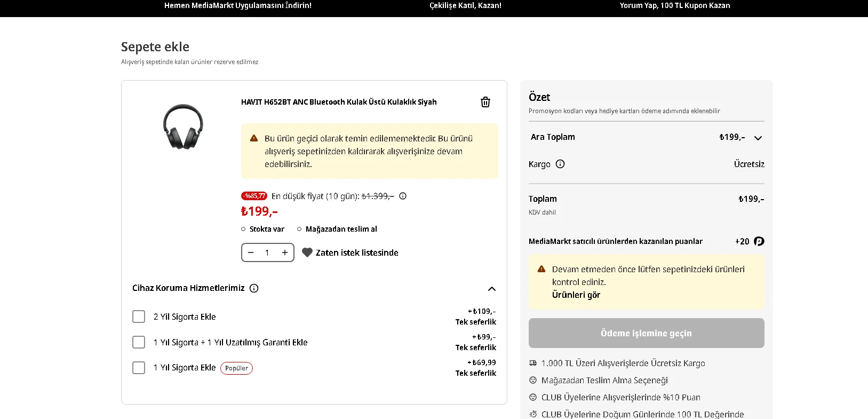Click warning icon in summary alert
The height and width of the screenshot is (419, 868).
[x=541, y=269]
